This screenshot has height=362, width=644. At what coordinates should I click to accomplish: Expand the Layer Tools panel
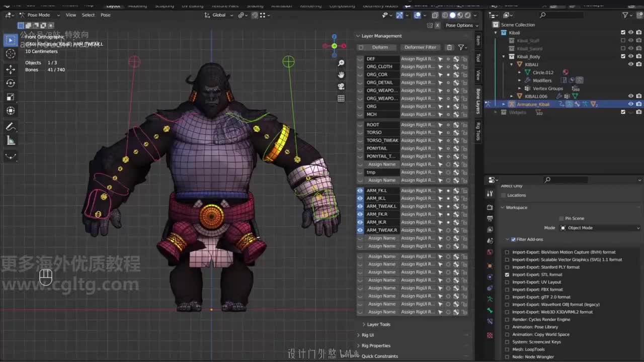tap(364, 324)
